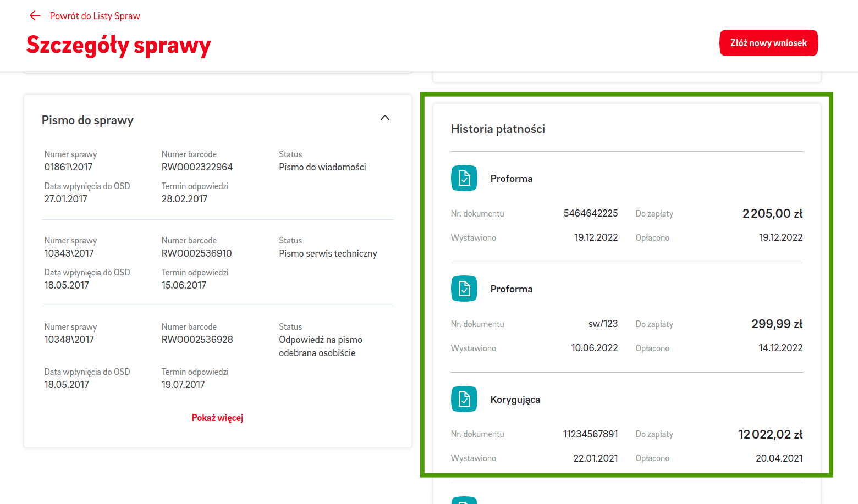Open the Powrót do Listy Spraw link

(x=95, y=16)
